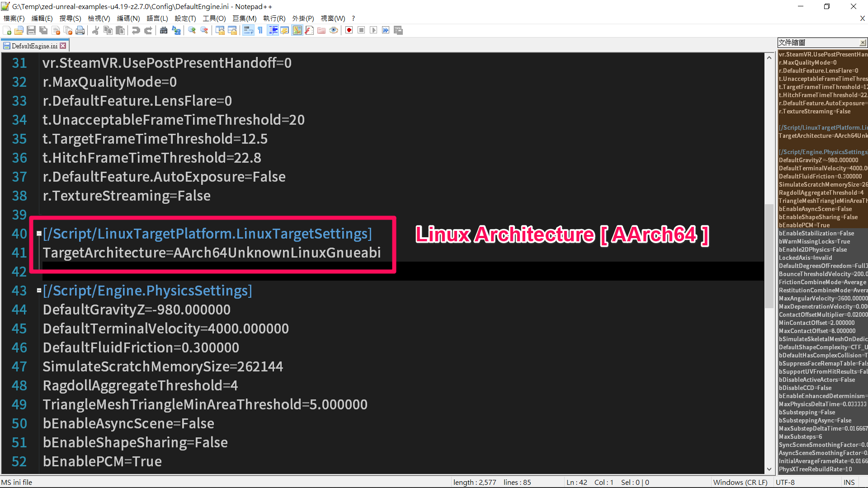Collapse the Engine.PhysicsSettings section fold marker
868x488 pixels.
pos(38,291)
